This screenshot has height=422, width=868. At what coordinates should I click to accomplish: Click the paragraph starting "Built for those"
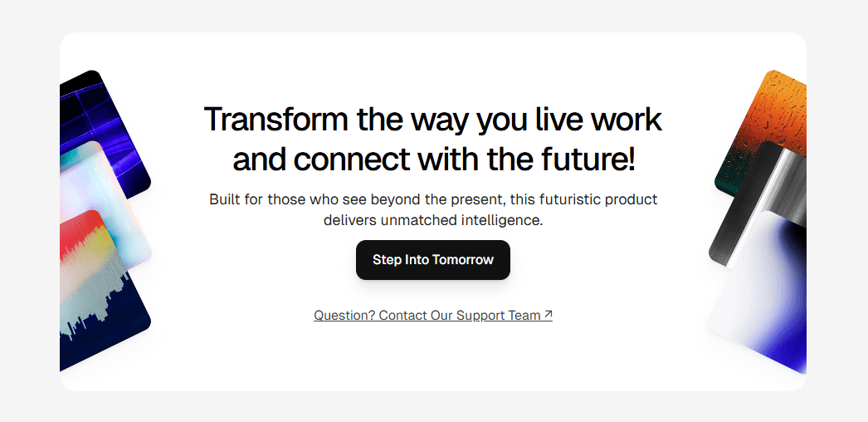coord(433,209)
